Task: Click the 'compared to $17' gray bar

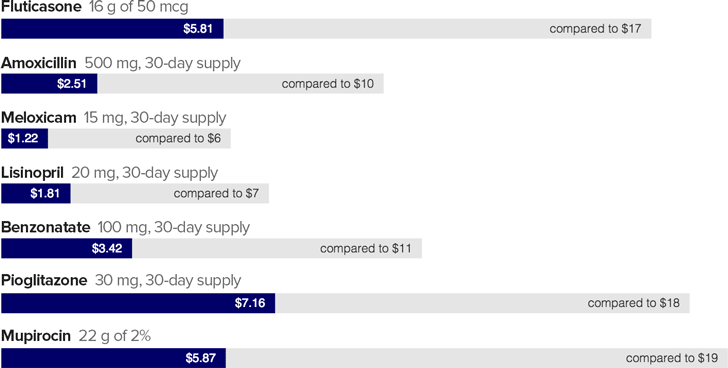Action: [438, 29]
